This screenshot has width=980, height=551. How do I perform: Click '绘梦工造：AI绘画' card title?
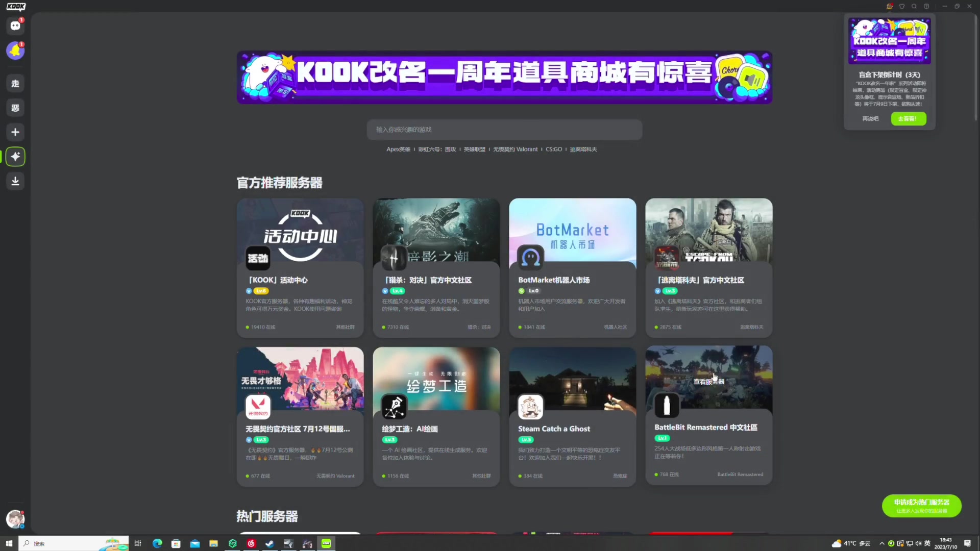coord(410,429)
